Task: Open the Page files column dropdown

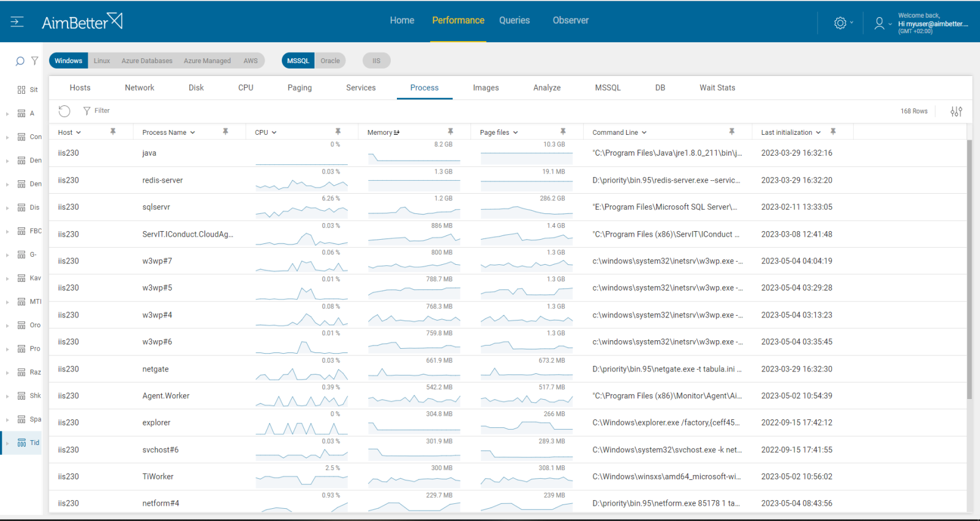Action: pyautogui.click(x=515, y=133)
